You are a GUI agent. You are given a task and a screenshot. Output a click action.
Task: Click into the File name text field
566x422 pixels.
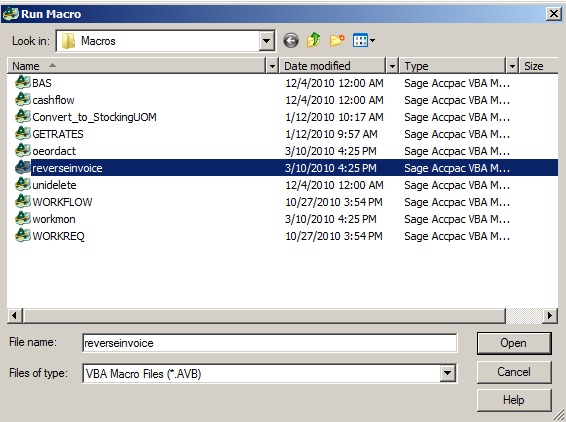pos(269,343)
